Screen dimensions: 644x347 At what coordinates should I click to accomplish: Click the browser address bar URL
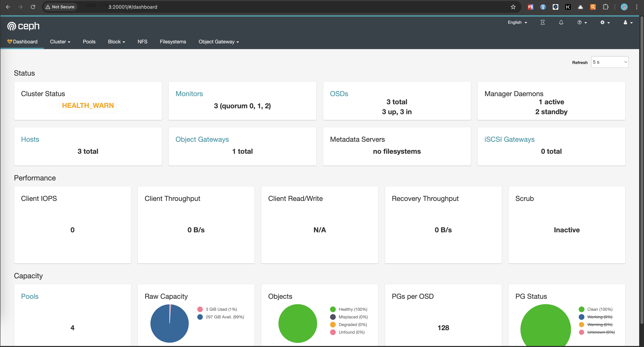click(x=133, y=7)
